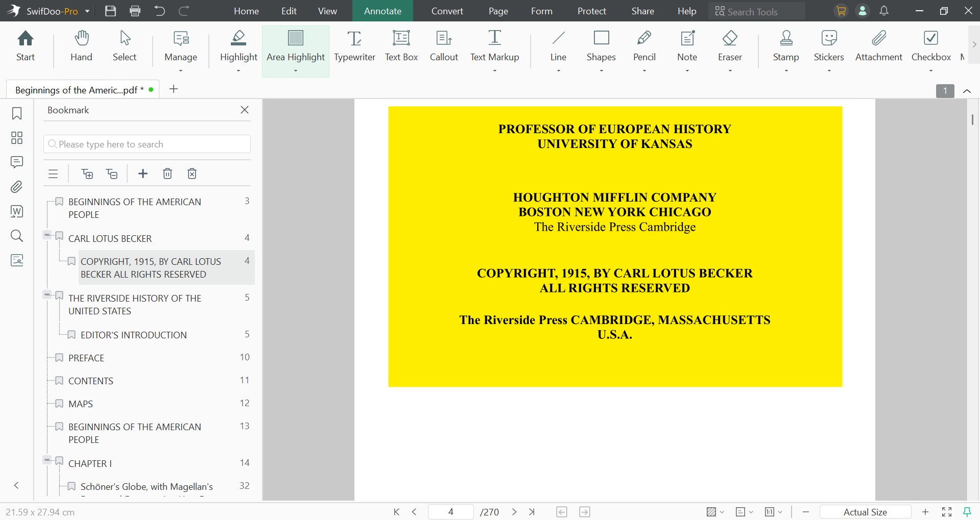Zoom in with the plus button
This screenshot has width=980, height=520.
(x=925, y=512)
